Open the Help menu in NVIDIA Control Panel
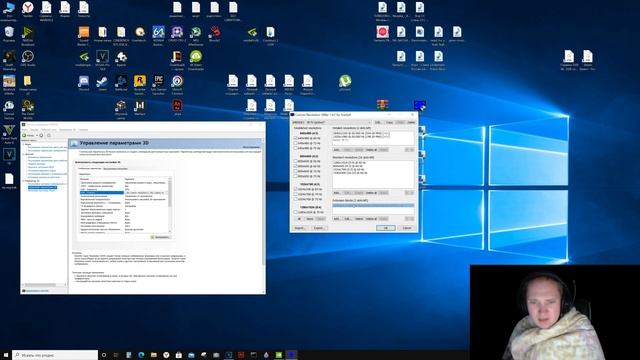The width and height of the screenshot is (640, 360). 83,130
